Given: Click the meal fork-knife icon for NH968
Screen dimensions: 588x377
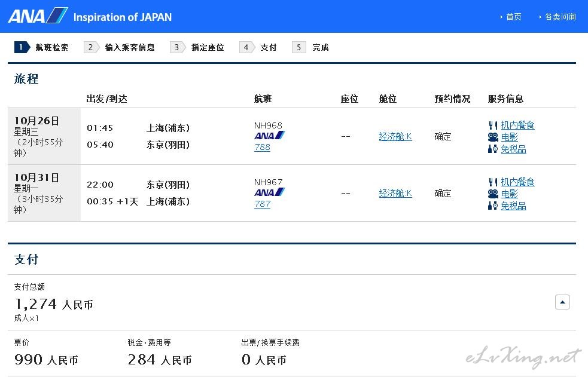Looking at the screenshot, I should tap(493, 125).
